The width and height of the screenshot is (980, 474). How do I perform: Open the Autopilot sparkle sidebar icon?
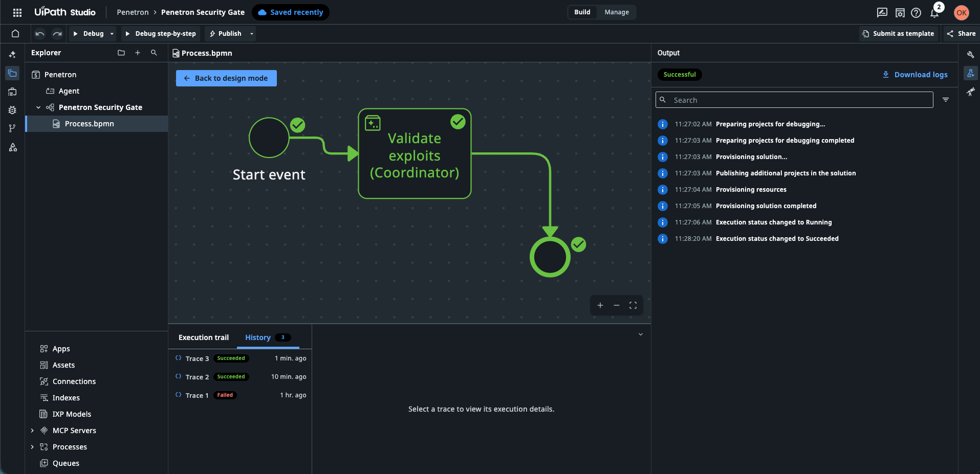pos(12,54)
